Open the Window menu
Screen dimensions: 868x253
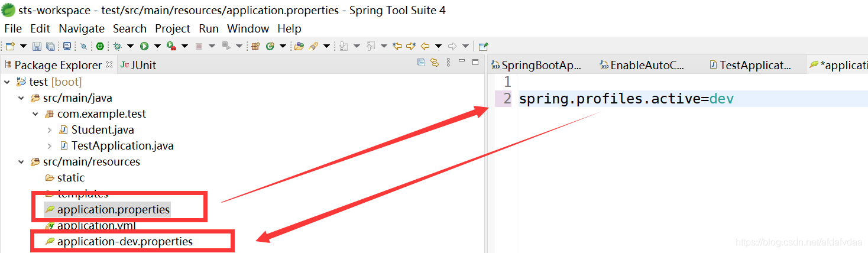[x=248, y=28]
